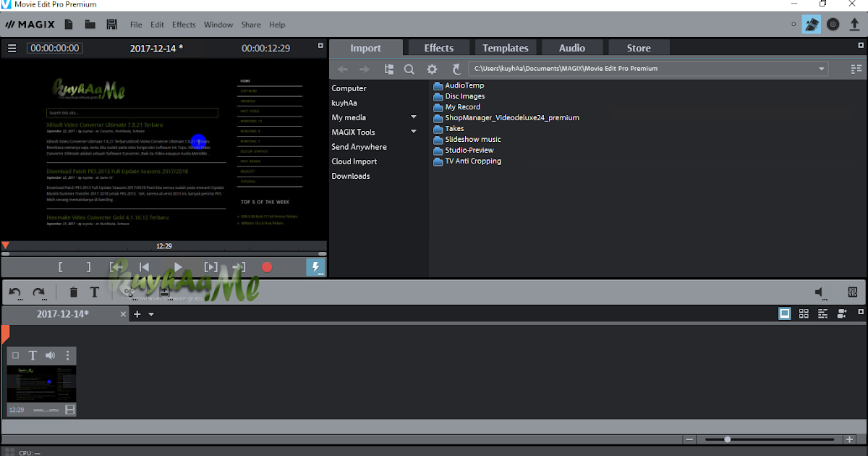868x456 pixels.
Task: Open Window menu
Action: click(218, 25)
